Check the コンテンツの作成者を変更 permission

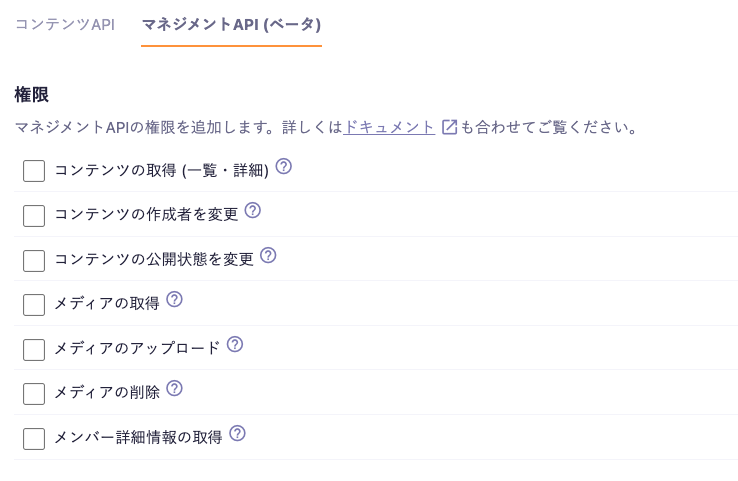click(x=34, y=216)
